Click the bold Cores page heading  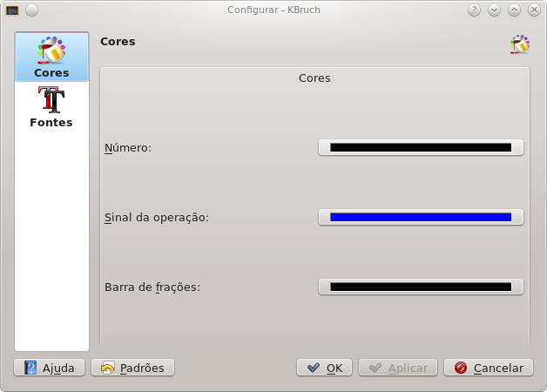pos(118,42)
